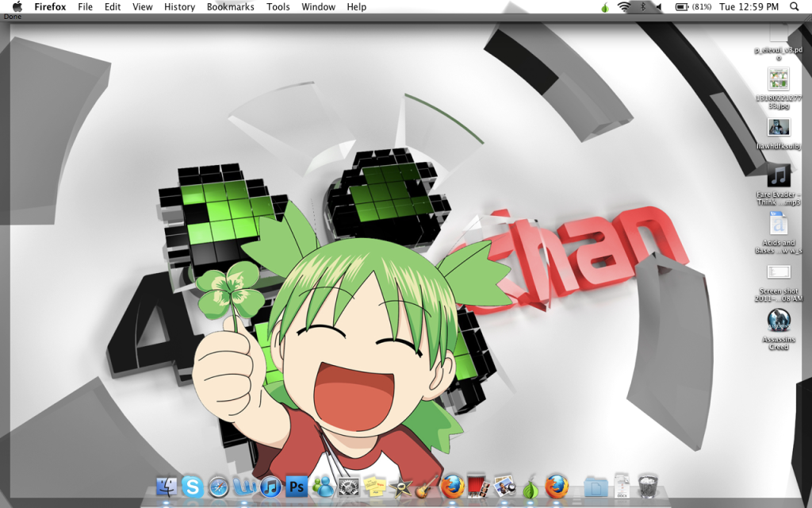Open the Safari compass icon in dock
Viewport: 812px width, 508px height.
219,487
